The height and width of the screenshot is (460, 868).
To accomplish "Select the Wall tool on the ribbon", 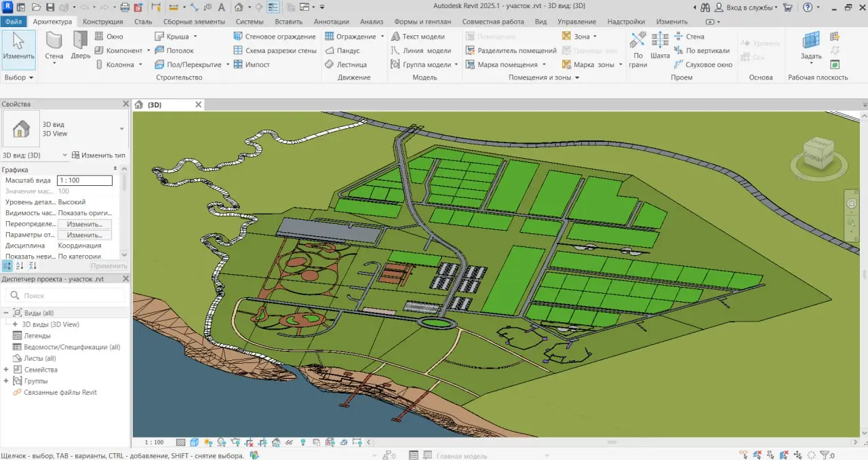I will coord(54,47).
